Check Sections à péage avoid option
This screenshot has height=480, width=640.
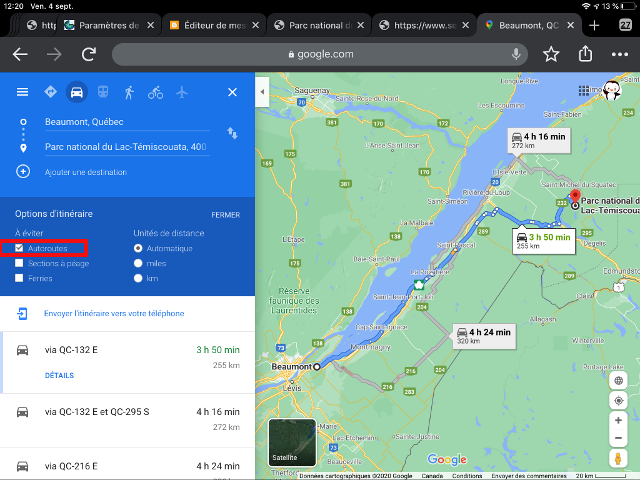(19, 263)
